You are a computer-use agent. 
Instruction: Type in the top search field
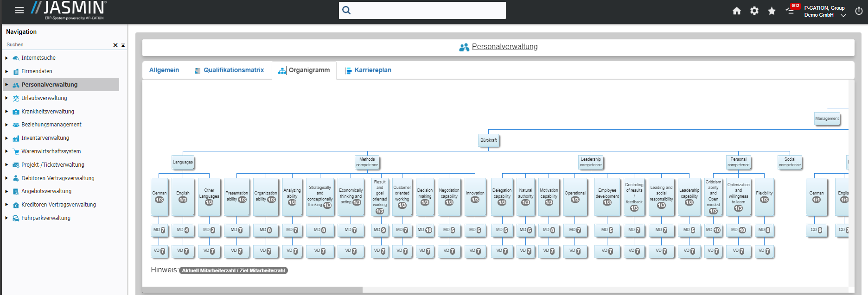point(427,10)
